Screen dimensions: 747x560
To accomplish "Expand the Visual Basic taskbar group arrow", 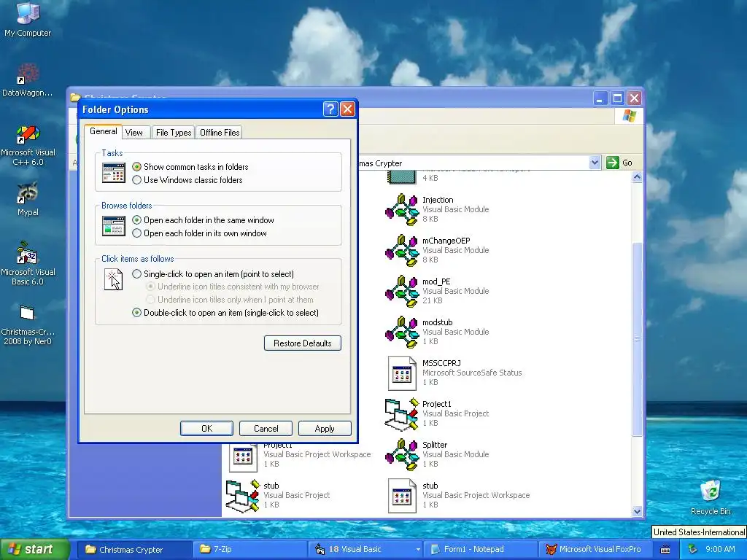I will click(x=418, y=550).
